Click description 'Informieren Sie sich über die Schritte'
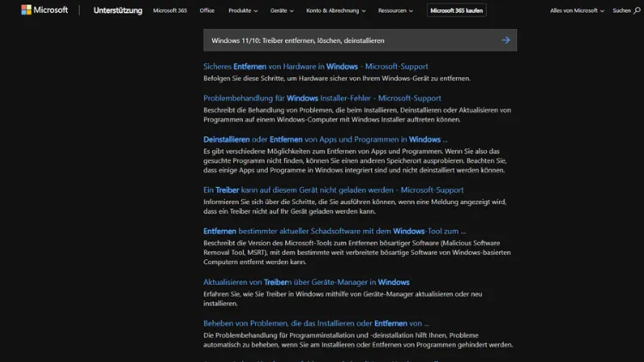Screen dimensions: 644x362 (355, 207)
